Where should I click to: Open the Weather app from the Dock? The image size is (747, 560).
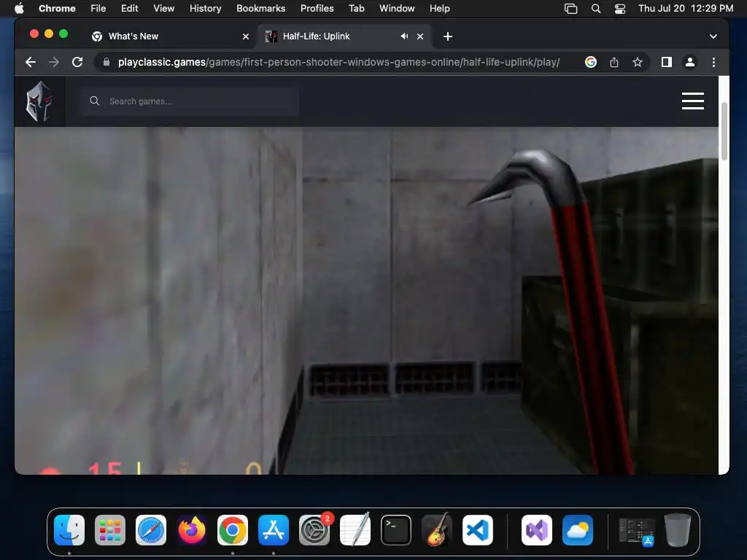tap(578, 530)
